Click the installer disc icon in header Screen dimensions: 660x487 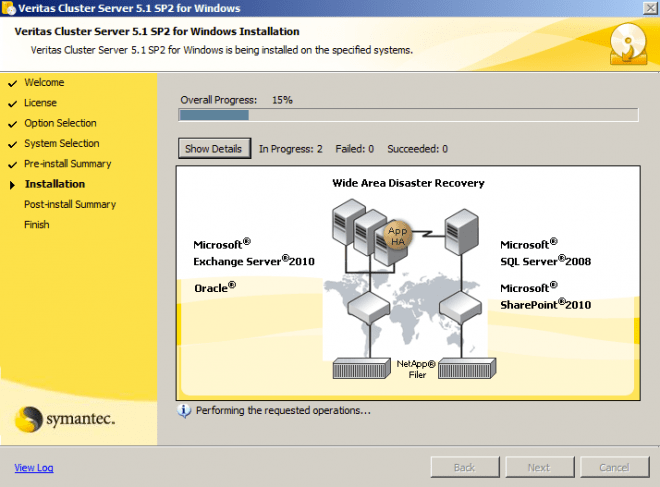click(x=628, y=44)
